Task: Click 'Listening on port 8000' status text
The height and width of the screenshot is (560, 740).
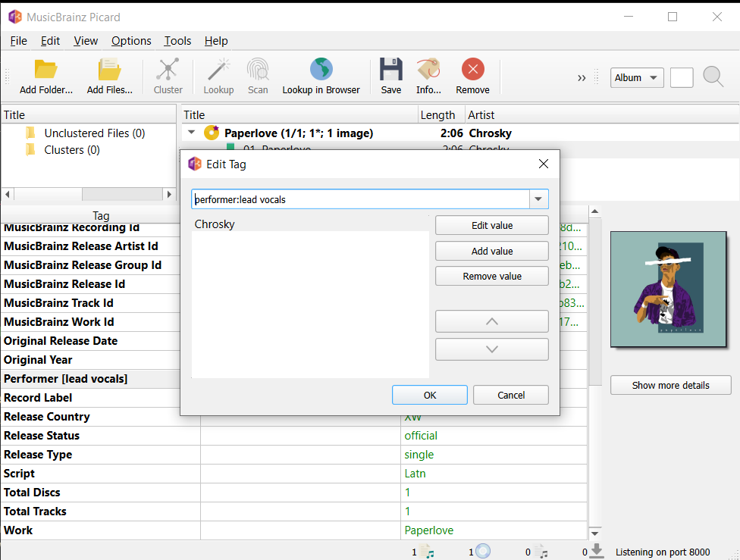Action: coord(662,552)
